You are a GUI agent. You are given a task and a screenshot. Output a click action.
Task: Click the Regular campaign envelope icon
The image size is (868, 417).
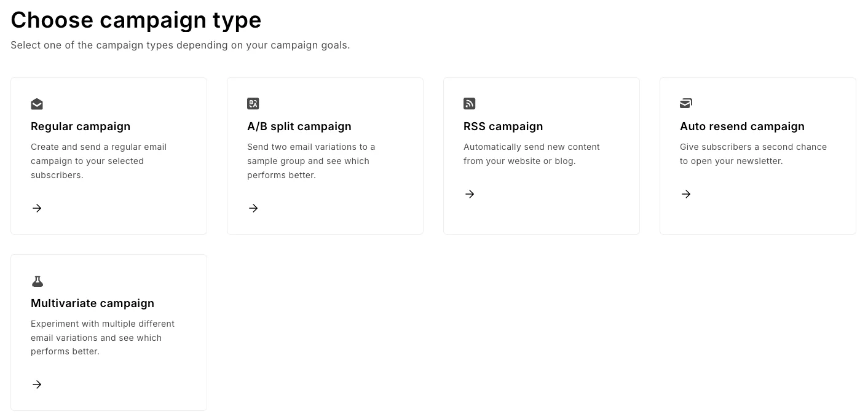tap(37, 104)
